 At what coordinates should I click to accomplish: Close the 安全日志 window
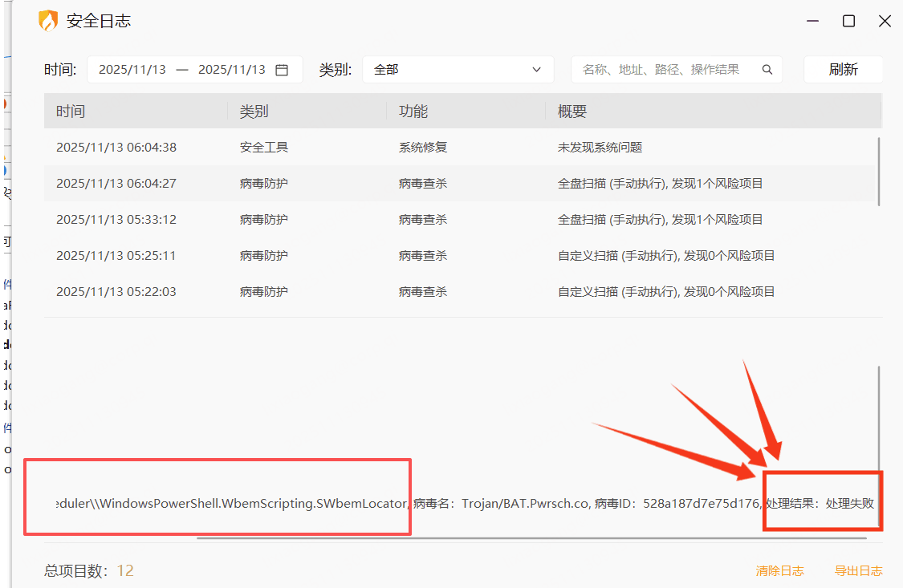pos(885,22)
